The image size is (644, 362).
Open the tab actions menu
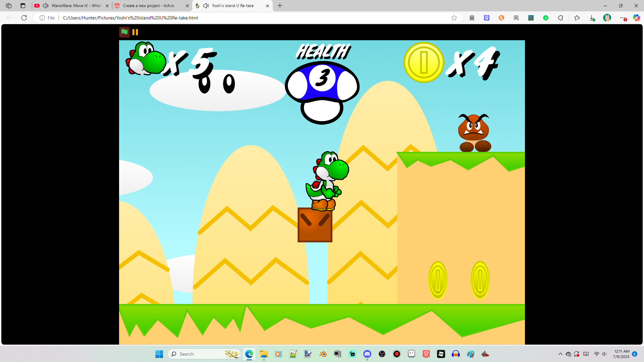23,6
